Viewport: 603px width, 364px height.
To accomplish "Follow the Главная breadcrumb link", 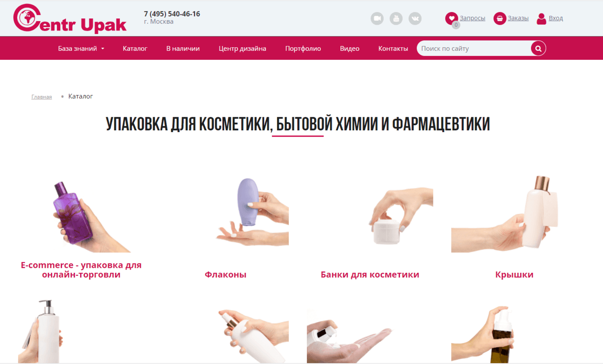I will pos(41,97).
